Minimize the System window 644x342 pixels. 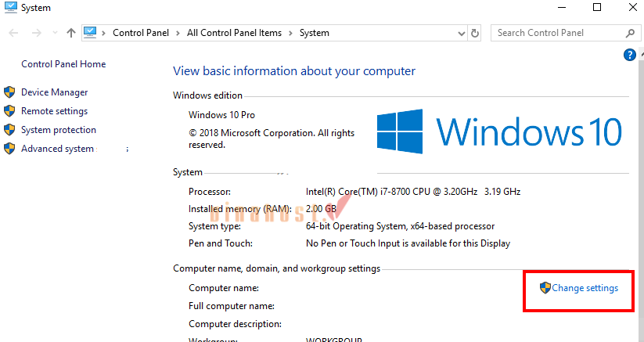point(563,7)
